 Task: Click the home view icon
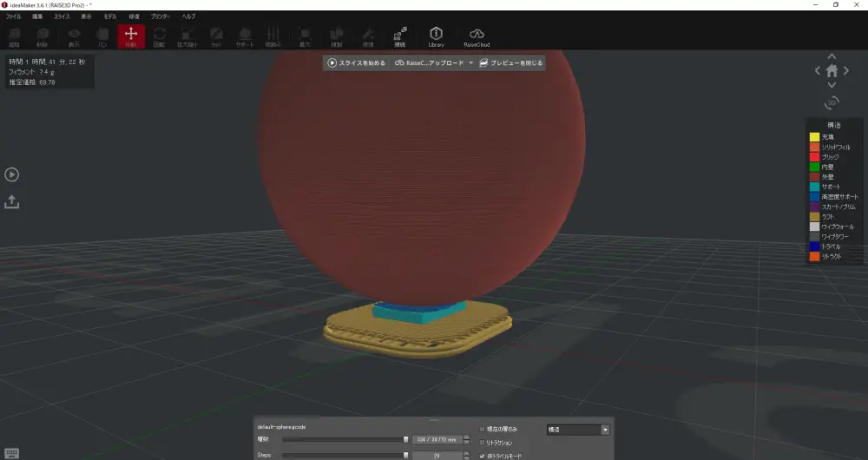[x=832, y=71]
